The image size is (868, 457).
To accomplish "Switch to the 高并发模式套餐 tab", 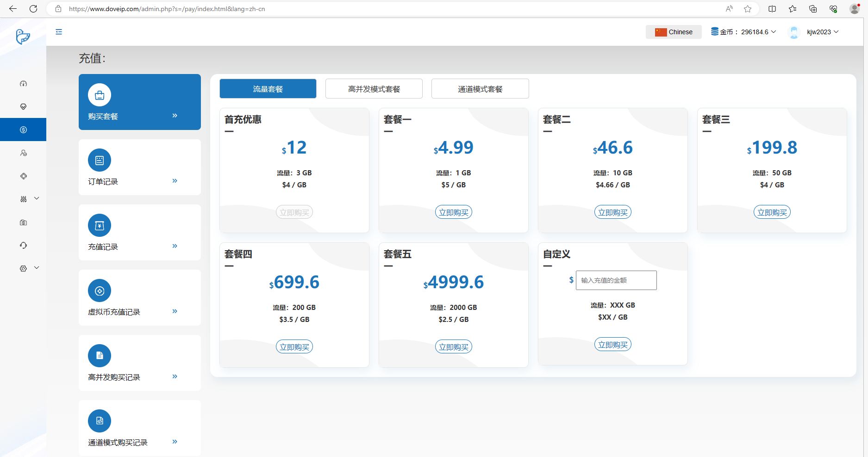I will click(x=374, y=89).
